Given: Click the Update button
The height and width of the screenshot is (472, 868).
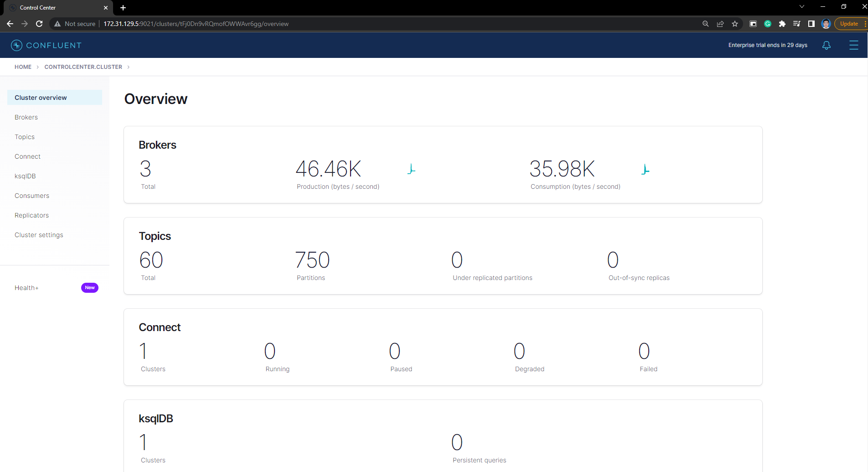Looking at the screenshot, I should [x=848, y=24].
